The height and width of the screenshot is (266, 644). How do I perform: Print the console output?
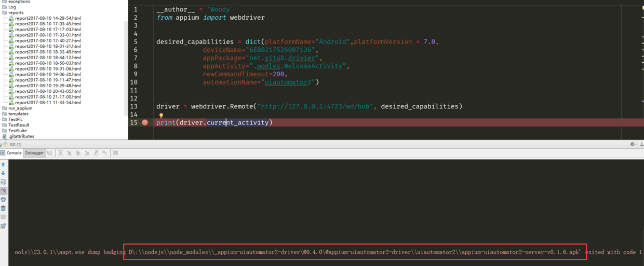pyautogui.click(x=3, y=200)
